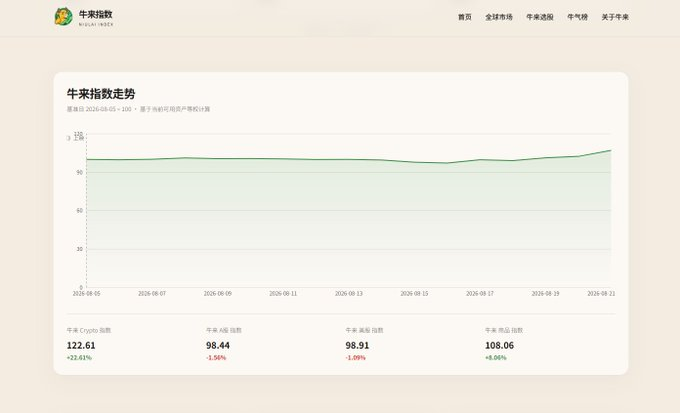
Task: Click the 108.06 index value
Action: pyautogui.click(x=500, y=345)
